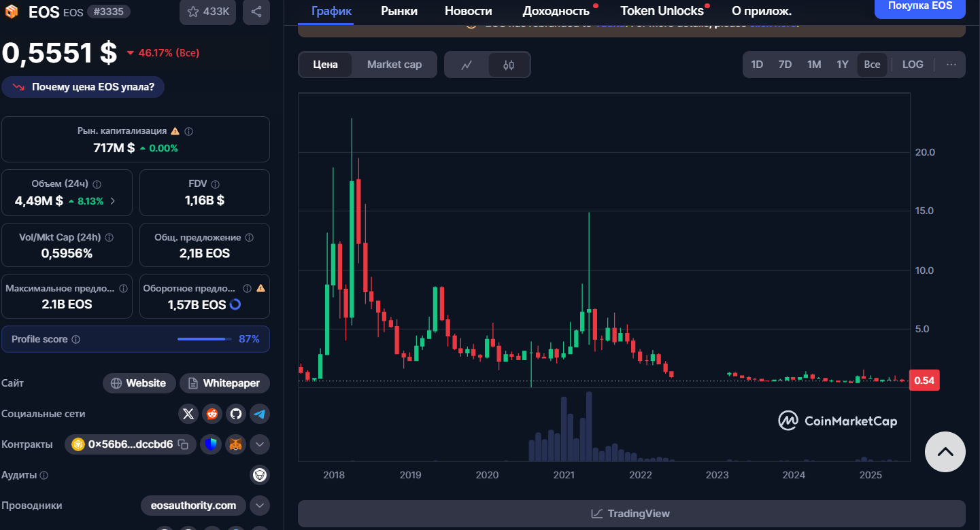
Task: Show info for Общ. предложение
Action: (249, 238)
